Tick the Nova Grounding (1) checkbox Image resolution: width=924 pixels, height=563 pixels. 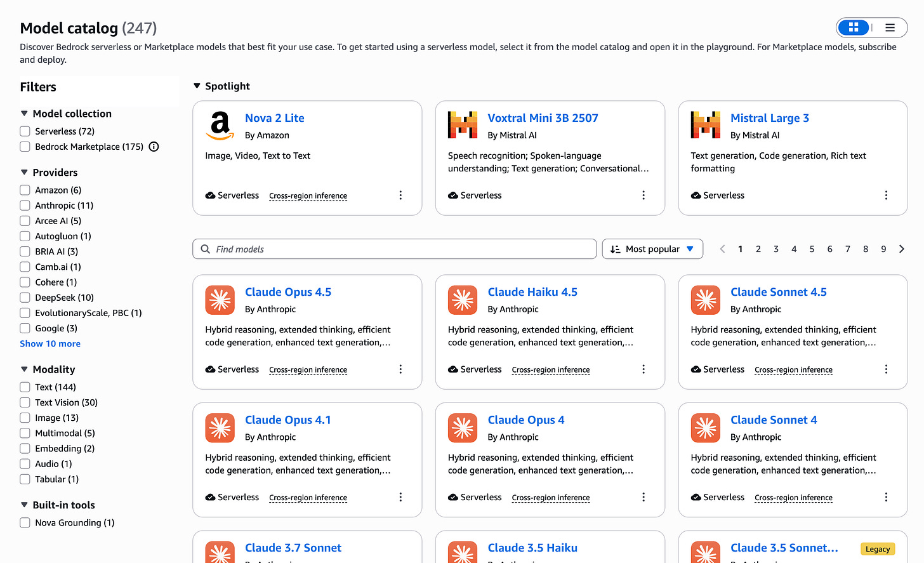[x=25, y=523]
